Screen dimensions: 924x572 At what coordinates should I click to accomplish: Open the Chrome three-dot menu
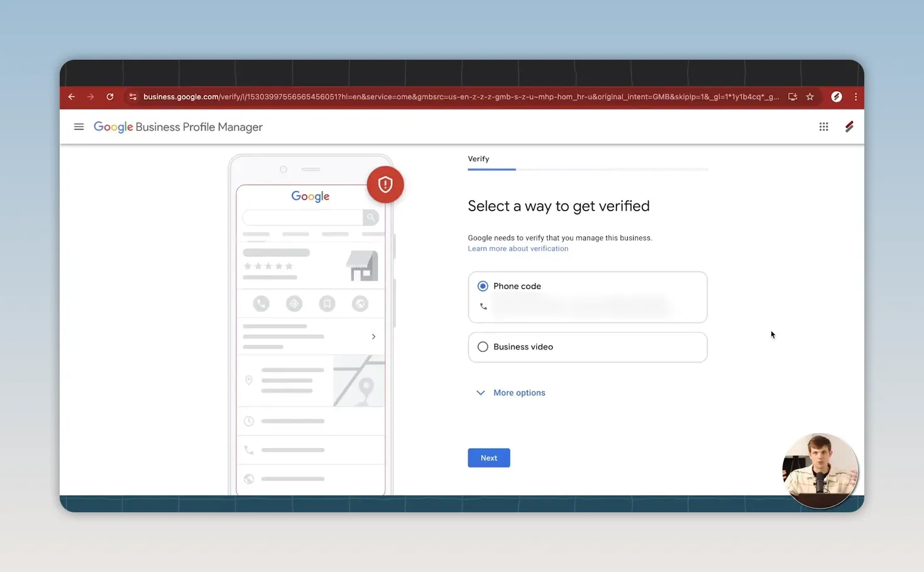855,97
